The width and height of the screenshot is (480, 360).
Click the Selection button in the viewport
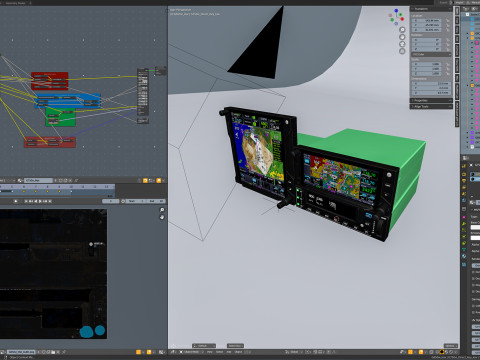pyautogui.click(x=235, y=346)
